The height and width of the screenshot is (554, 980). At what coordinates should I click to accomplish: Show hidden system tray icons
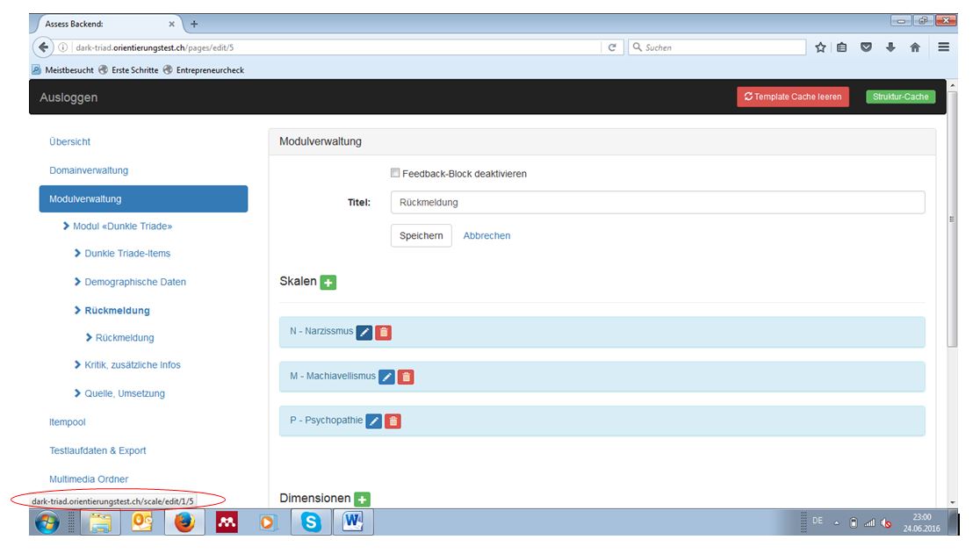click(836, 523)
